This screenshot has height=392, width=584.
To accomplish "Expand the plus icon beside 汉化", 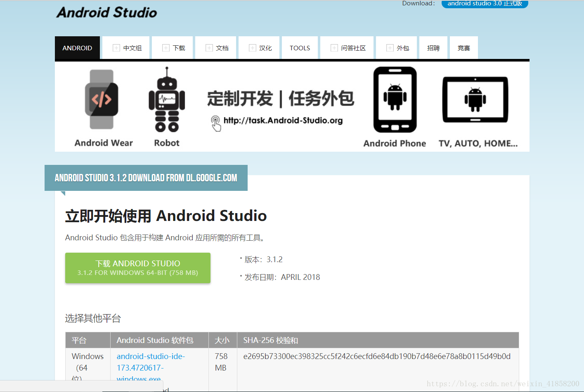I will click(x=253, y=48).
